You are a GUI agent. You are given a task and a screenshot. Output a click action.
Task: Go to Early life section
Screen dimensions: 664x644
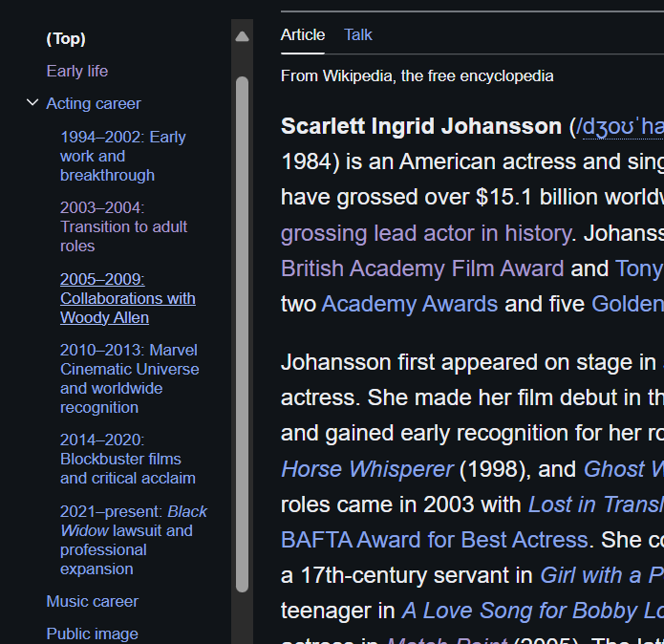[x=77, y=71]
